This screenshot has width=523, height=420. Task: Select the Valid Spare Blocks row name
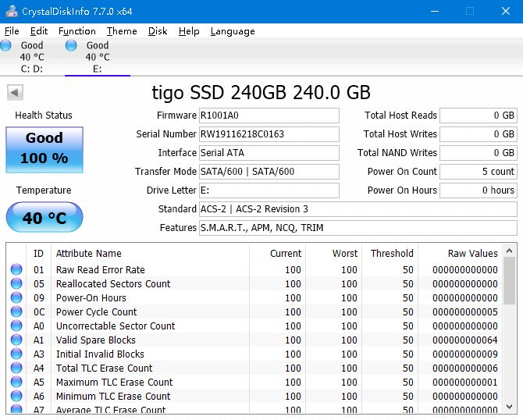click(x=96, y=340)
